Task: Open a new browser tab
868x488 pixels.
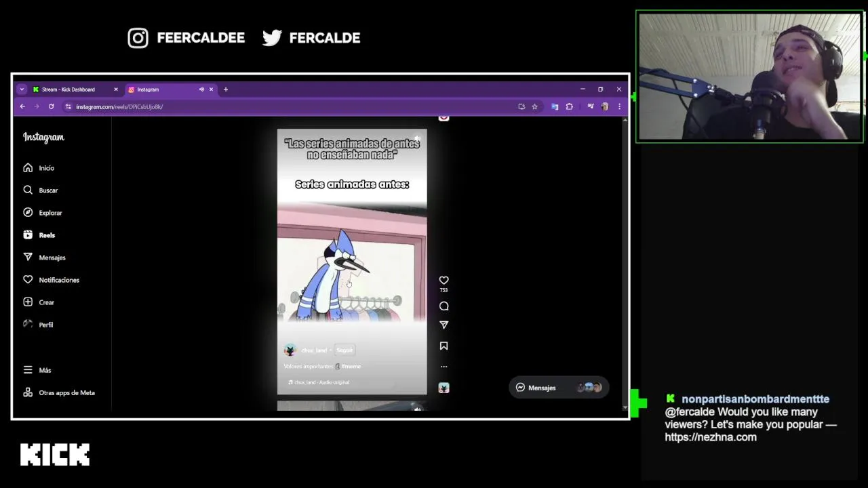Action: click(x=226, y=89)
